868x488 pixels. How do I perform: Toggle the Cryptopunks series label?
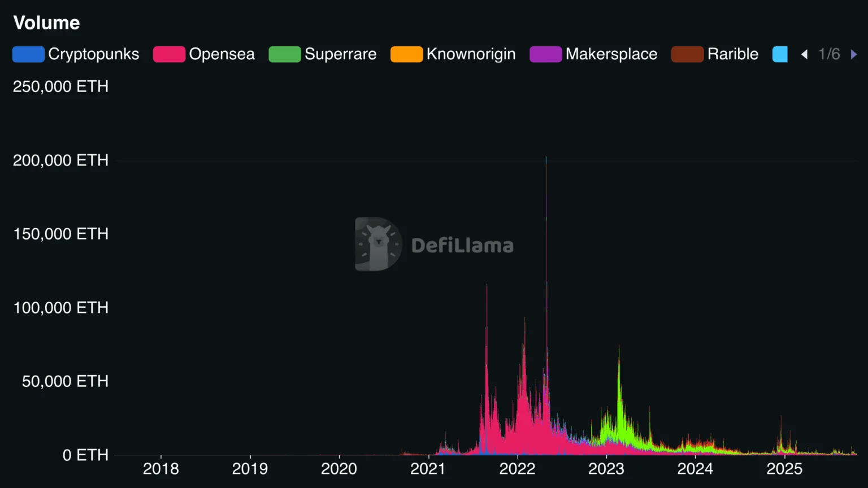(x=93, y=54)
